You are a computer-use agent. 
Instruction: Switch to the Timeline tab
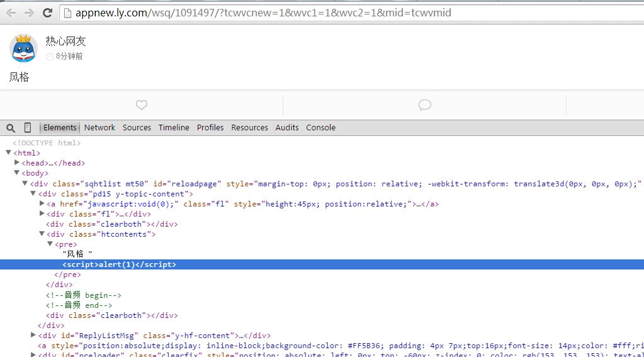click(x=174, y=127)
